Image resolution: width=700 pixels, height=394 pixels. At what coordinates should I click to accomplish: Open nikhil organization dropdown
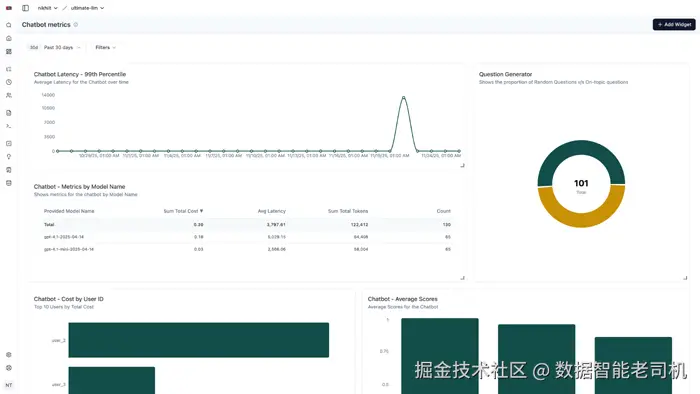click(48, 8)
